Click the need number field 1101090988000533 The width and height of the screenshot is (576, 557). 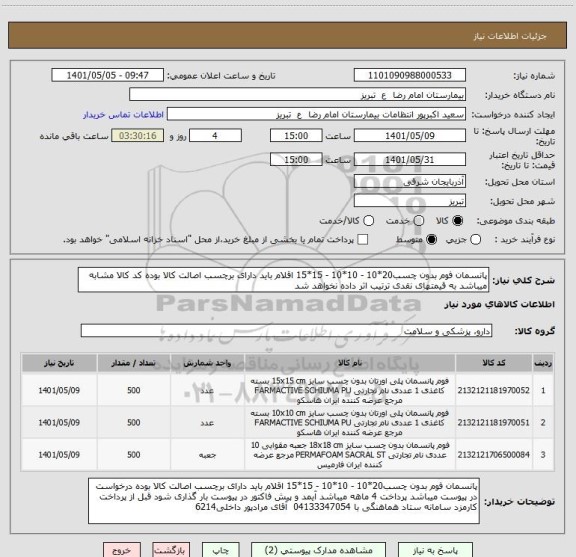410,75
